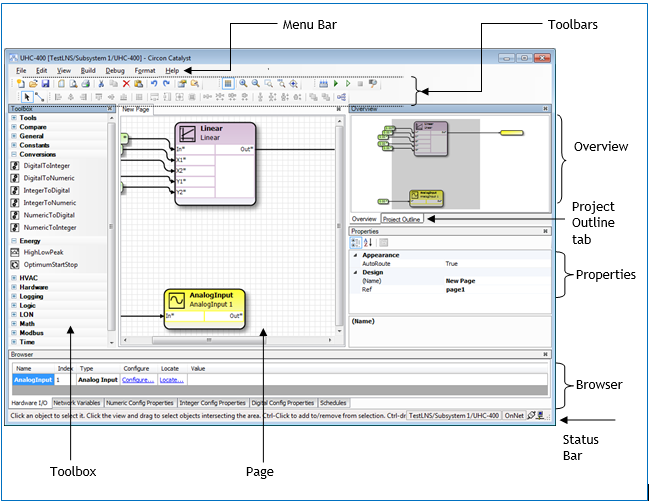
Task: Expand the HVAC toolbox category
Action: 14,278
